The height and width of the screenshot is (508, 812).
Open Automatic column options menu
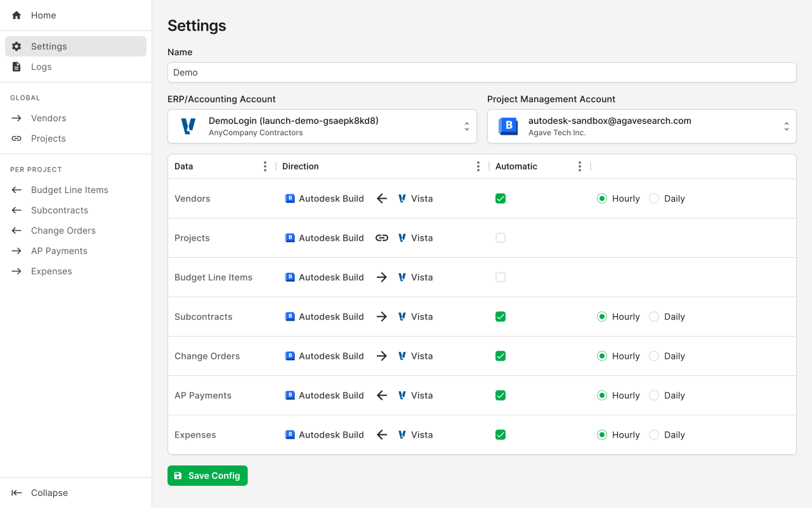[x=580, y=166]
